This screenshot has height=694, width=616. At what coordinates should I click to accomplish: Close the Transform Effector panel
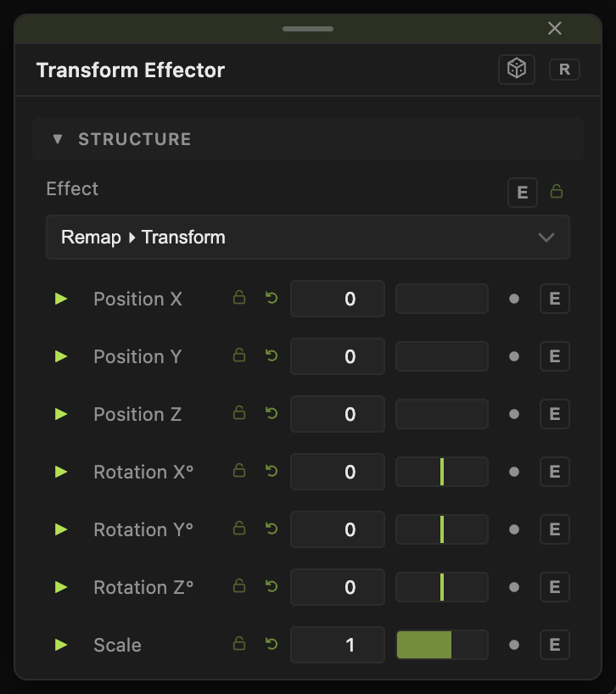555,28
